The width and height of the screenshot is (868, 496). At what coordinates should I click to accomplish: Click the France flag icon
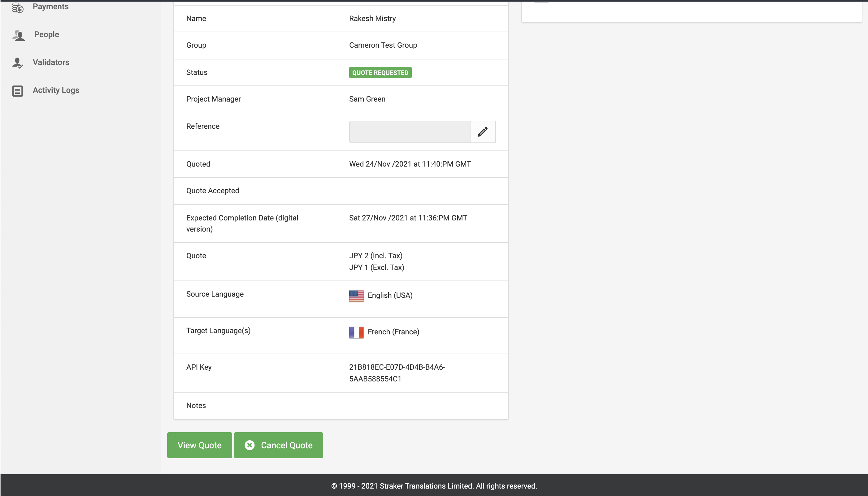pos(356,332)
